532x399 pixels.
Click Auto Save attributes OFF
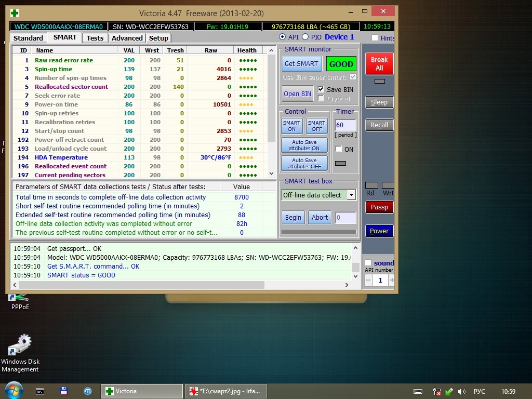tap(304, 163)
